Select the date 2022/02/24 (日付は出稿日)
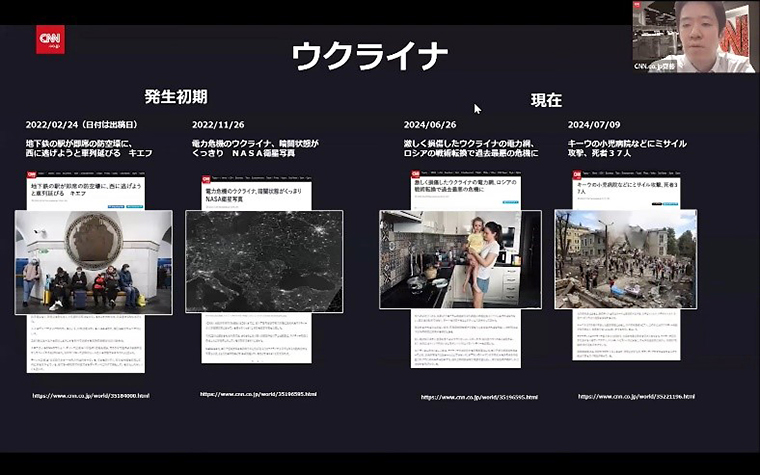The height and width of the screenshot is (475, 760). (x=82, y=125)
